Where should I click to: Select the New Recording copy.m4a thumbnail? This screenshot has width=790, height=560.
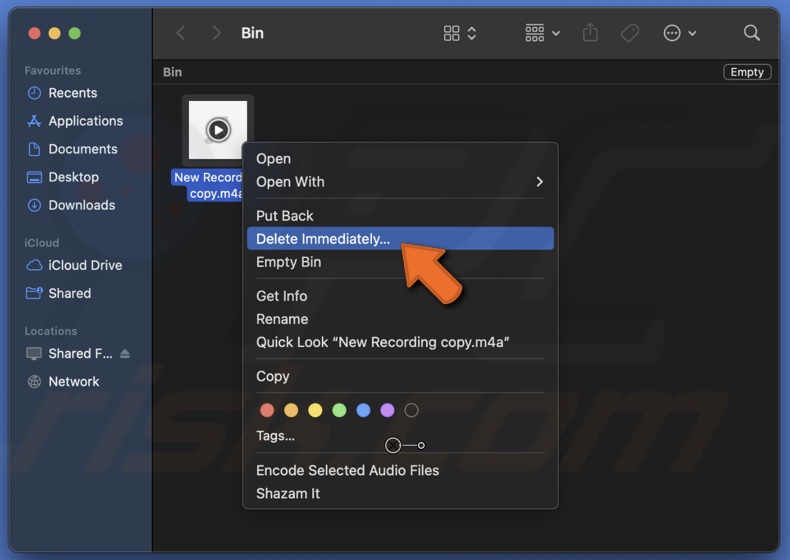(218, 130)
